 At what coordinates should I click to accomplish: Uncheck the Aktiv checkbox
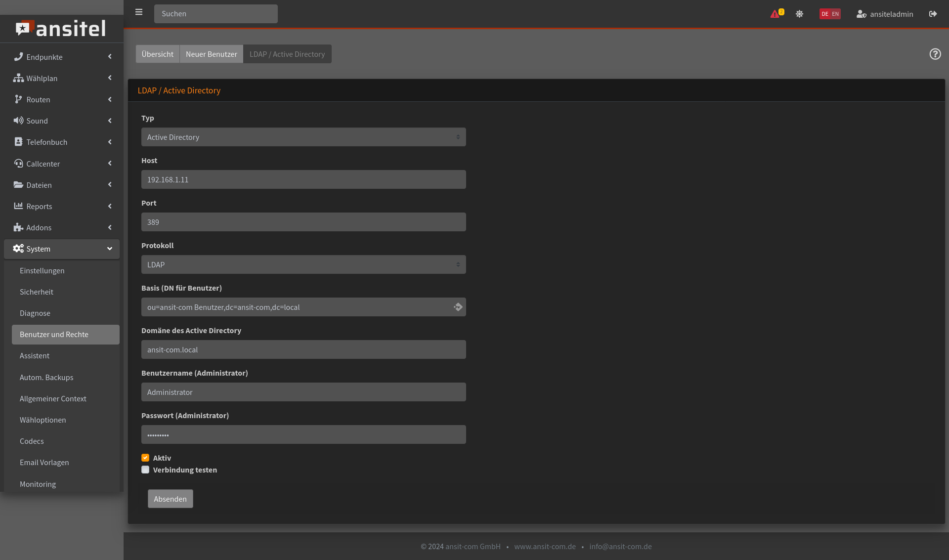point(145,458)
